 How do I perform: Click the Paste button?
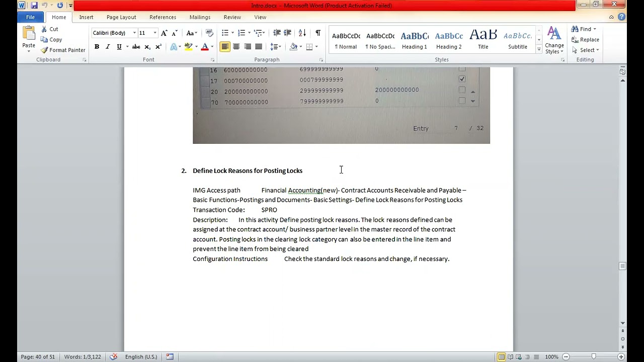29,39
